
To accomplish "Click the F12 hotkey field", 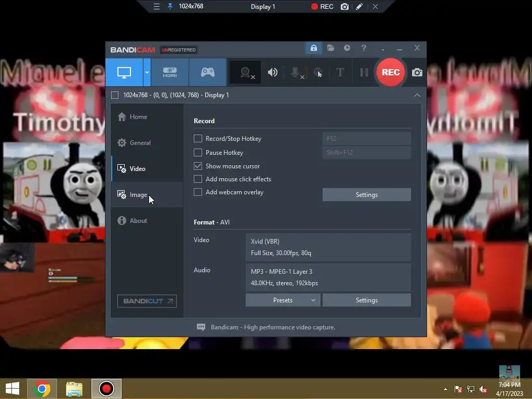I will coord(366,138).
